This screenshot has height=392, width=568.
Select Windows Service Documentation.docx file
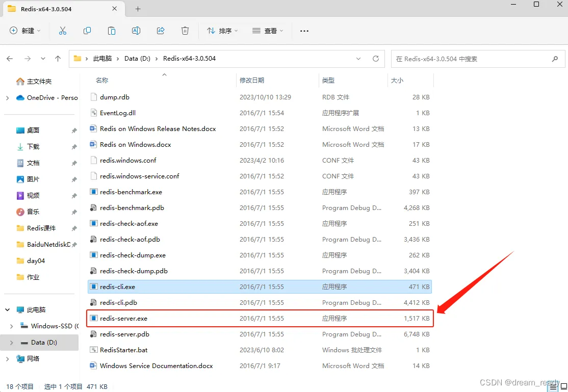click(260, 366)
